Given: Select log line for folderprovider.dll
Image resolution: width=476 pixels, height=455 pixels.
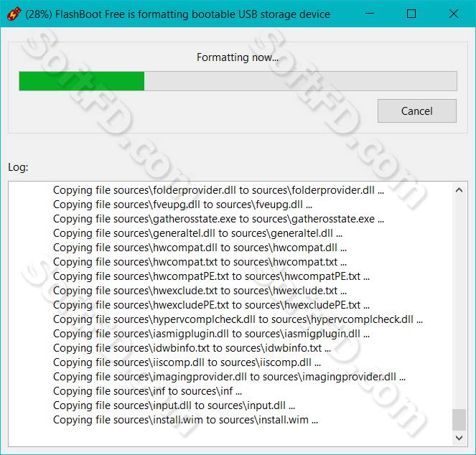Looking at the screenshot, I should (218, 190).
